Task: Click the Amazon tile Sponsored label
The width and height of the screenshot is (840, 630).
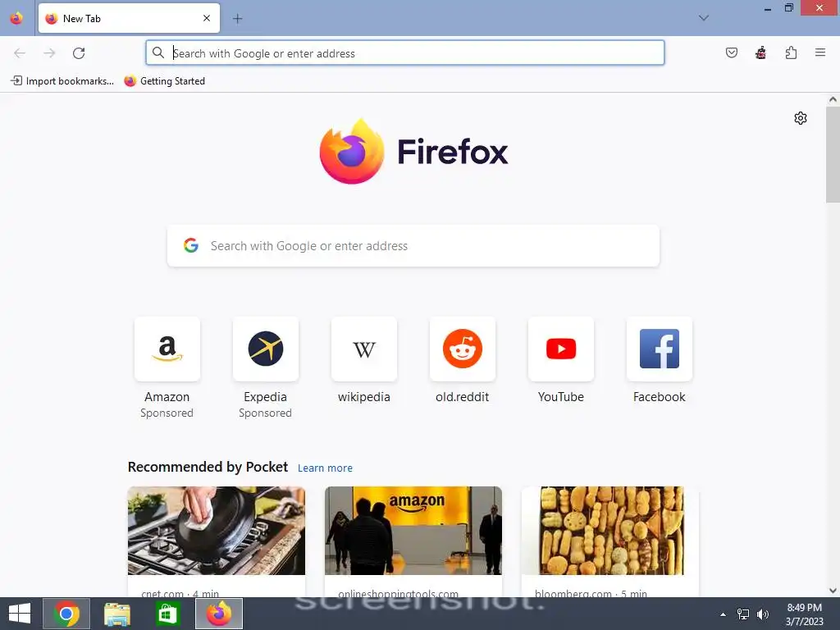Action: click(167, 413)
